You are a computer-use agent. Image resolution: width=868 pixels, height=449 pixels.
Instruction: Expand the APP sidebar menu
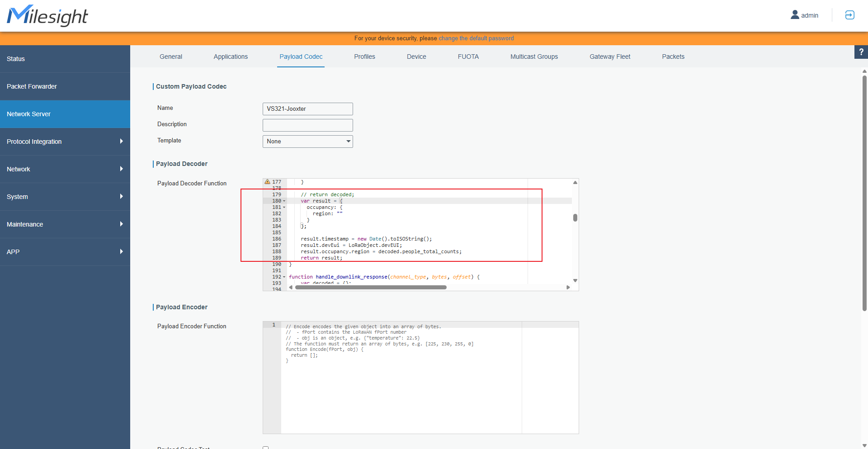65,252
